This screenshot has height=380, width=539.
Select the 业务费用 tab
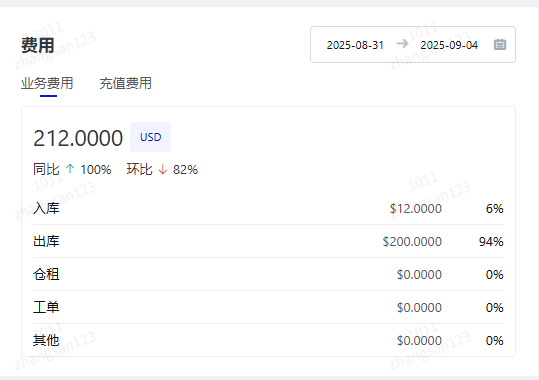47,83
